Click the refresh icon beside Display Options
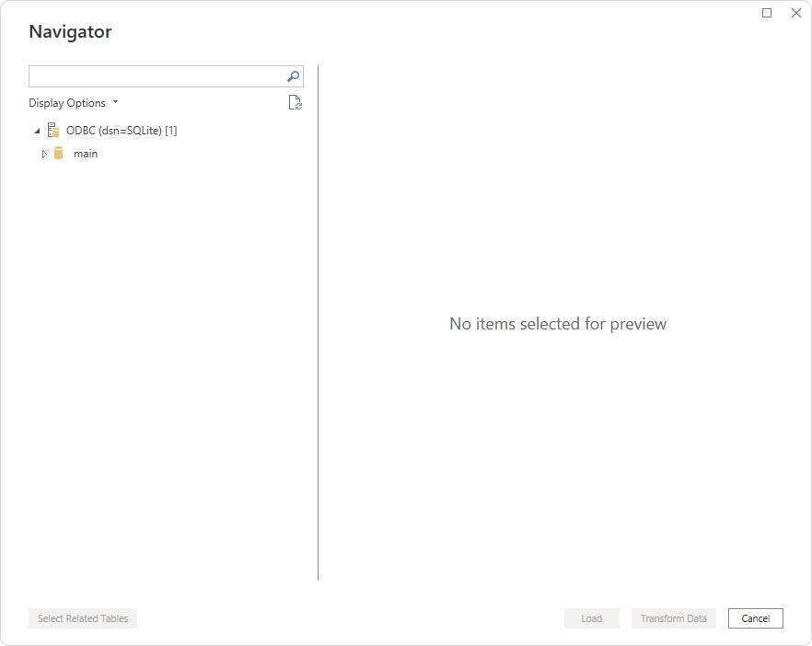The image size is (812, 646). click(x=295, y=103)
